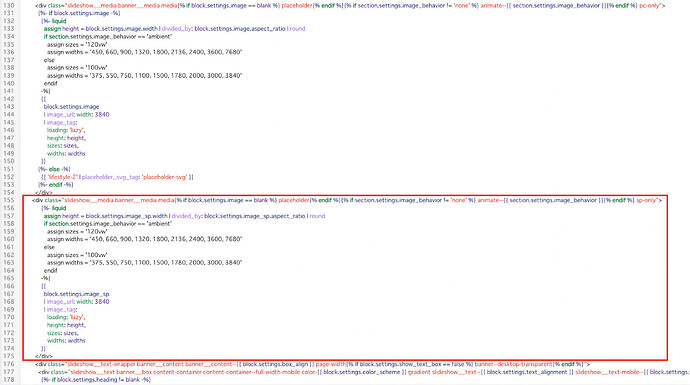
Task: Click the '{%- else -%}' tag on line 151
Action: pos(54,169)
